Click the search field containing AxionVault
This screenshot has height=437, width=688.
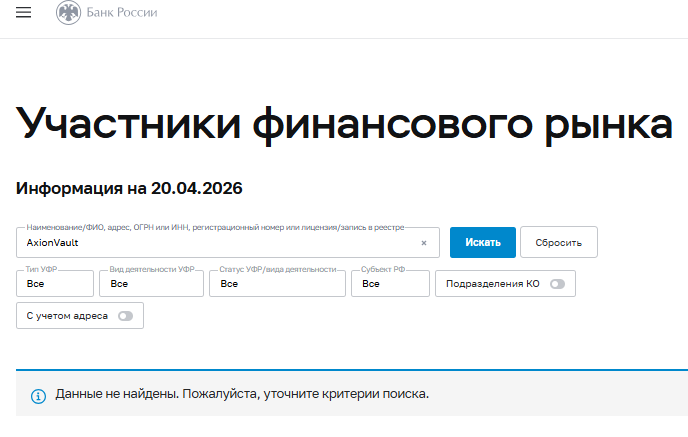[228, 242]
